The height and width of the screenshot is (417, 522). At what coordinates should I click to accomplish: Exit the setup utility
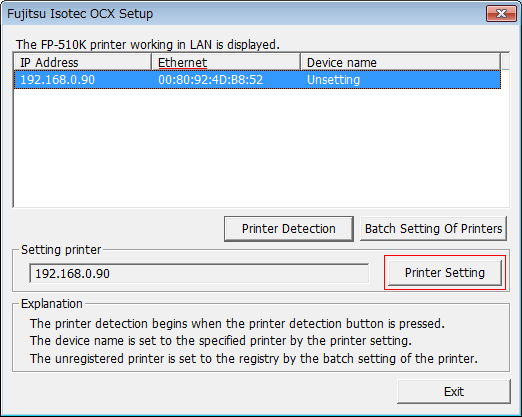454,391
